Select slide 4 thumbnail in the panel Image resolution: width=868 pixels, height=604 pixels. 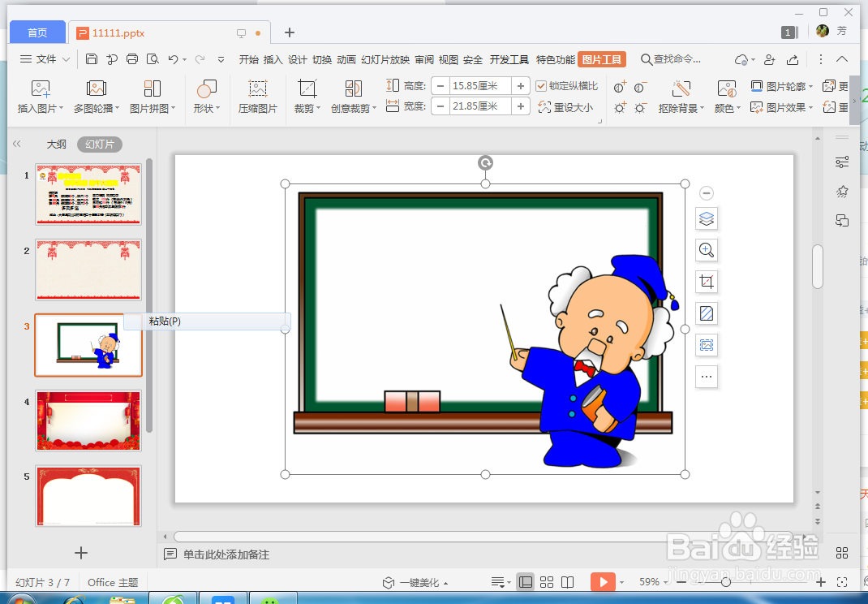[88, 421]
